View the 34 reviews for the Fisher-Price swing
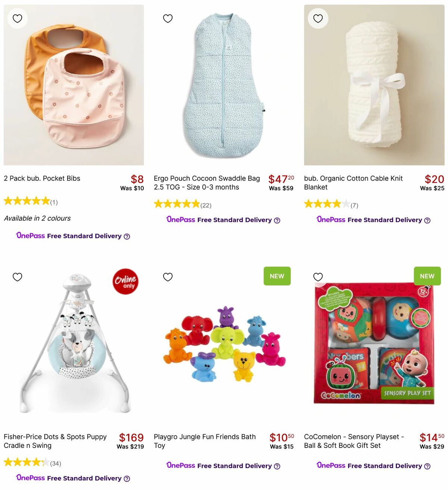Viewport: 448px width, 489px height. (56, 463)
